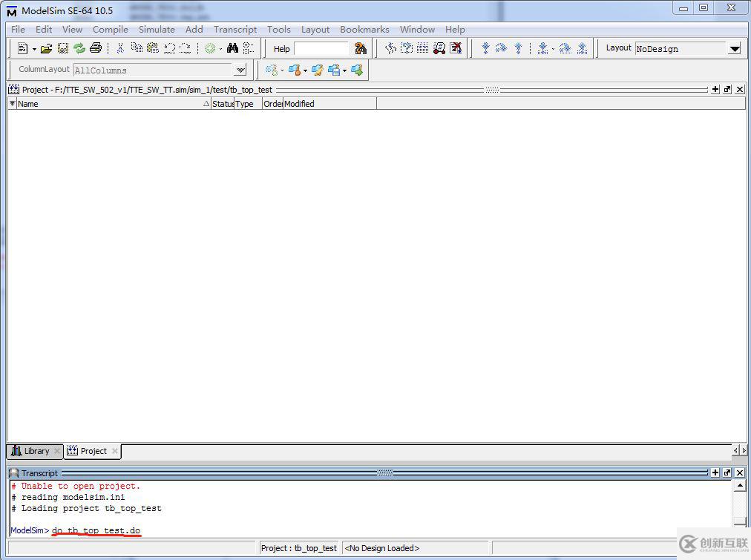Click the first bookmark toolbar icon's arrow
The height and width of the screenshot is (560, 751).
coord(282,71)
